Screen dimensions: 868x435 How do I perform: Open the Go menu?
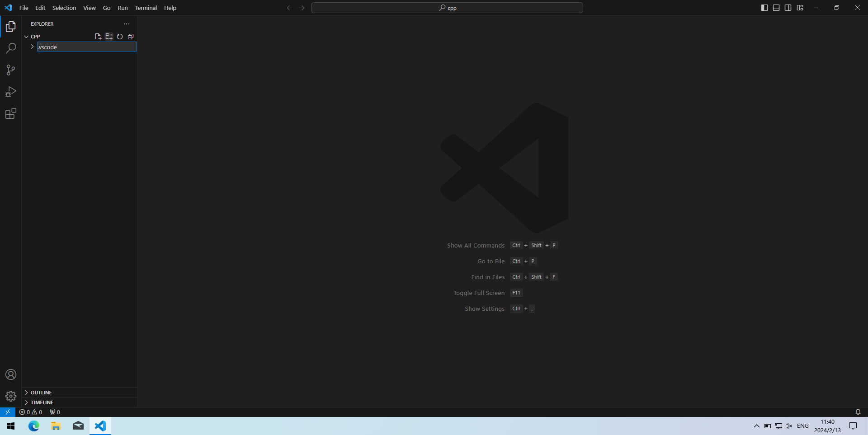coord(107,8)
